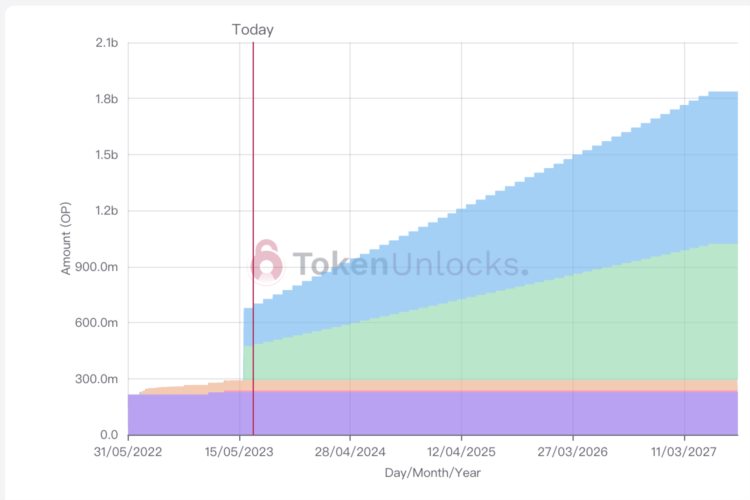750x500 pixels.
Task: Click the "Today" label above the chart
Action: point(252,30)
